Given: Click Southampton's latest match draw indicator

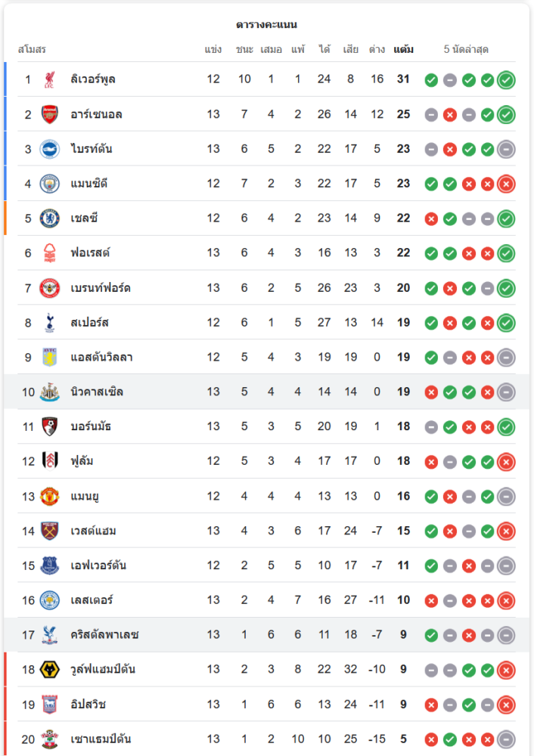Looking at the screenshot, I should point(506,739).
